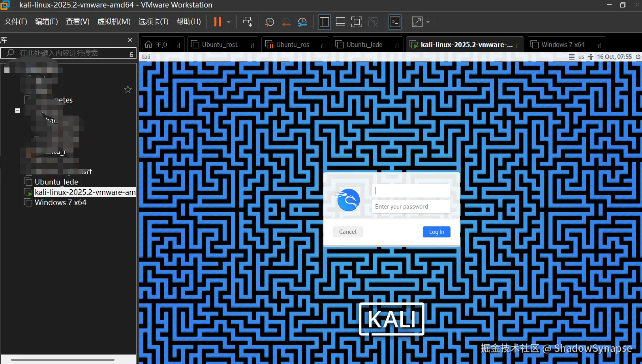Pause the virtual machine with the orange pause icon

tap(218, 22)
